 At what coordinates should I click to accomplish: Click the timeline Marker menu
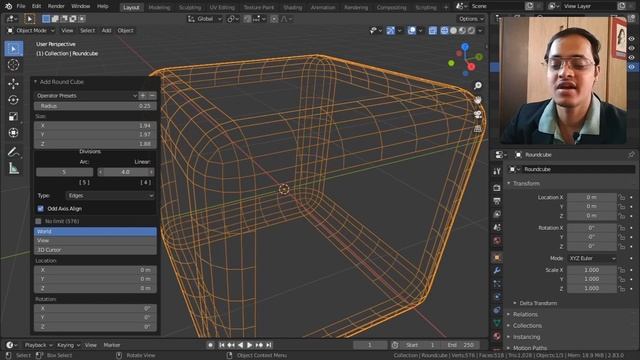point(111,345)
